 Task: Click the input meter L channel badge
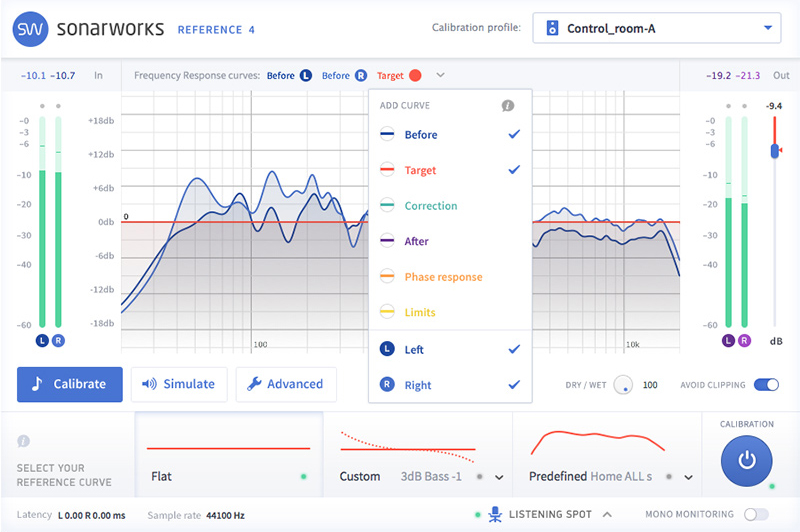point(42,340)
